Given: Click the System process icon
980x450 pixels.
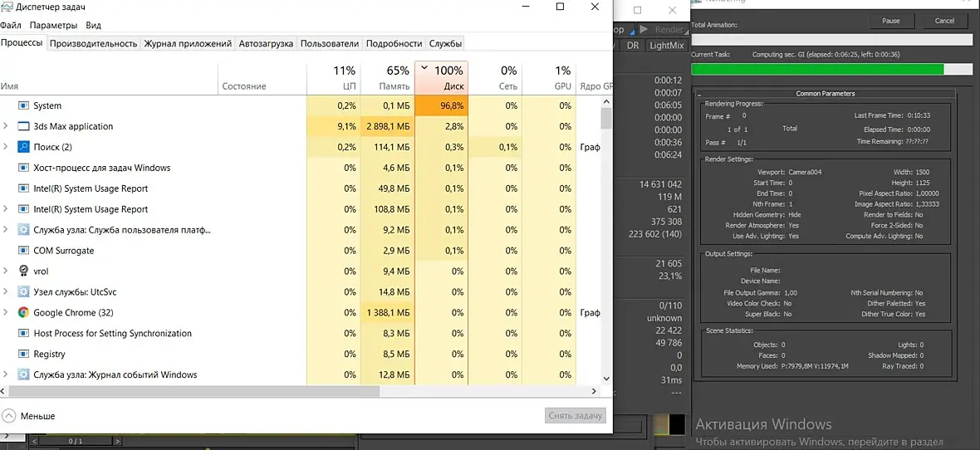Looking at the screenshot, I should 24,105.
